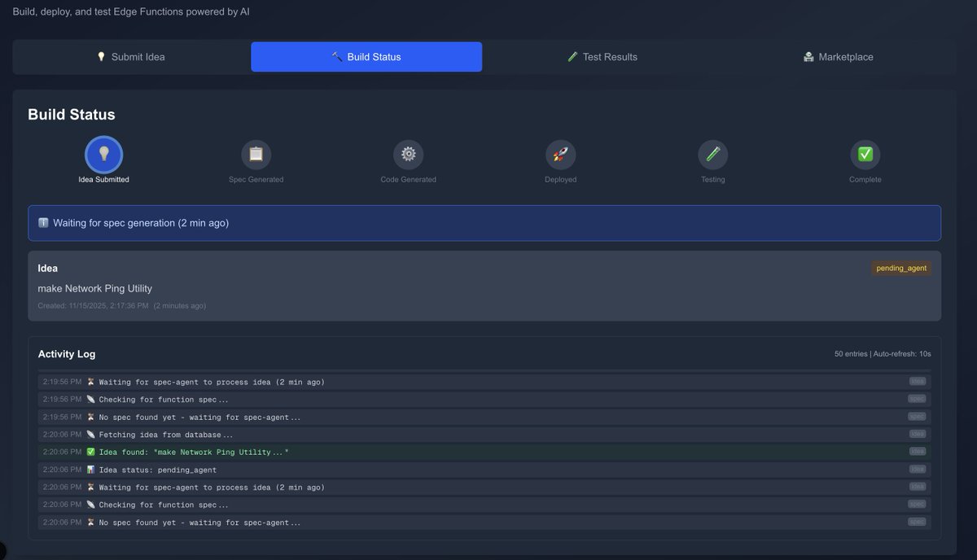Click the Complete checkmark step icon
This screenshot has width=977, height=560.
tap(865, 155)
